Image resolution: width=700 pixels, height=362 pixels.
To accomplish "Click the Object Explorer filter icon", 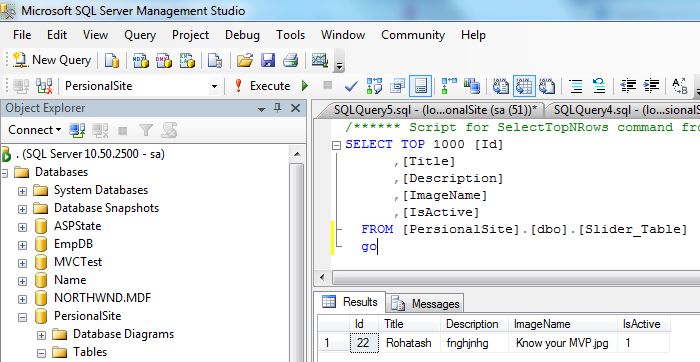I will 146,130.
